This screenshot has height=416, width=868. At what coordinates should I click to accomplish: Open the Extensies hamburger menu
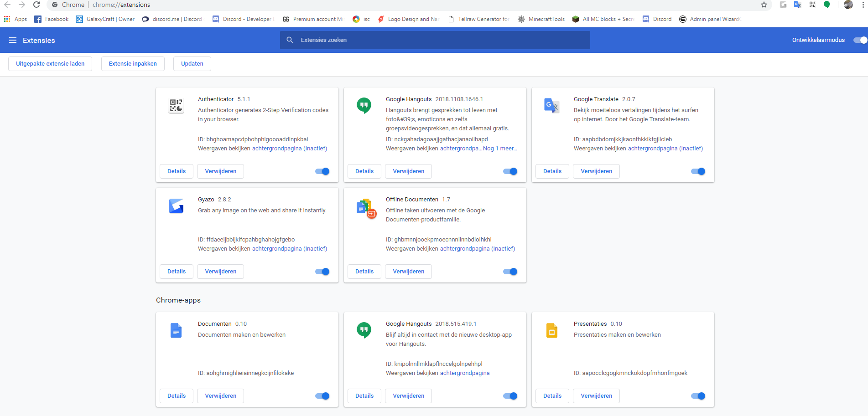tap(13, 40)
